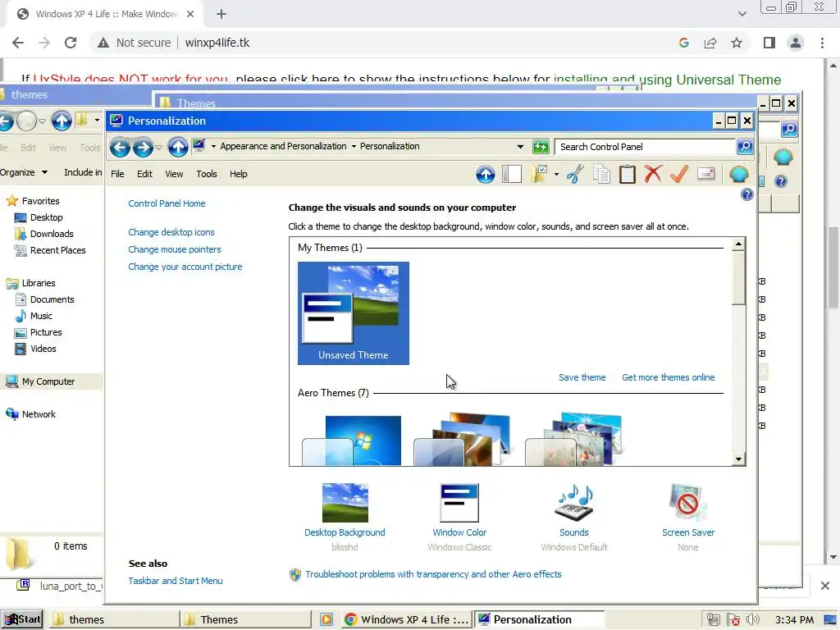Click the blue Up arrow in the toolbar

486,174
